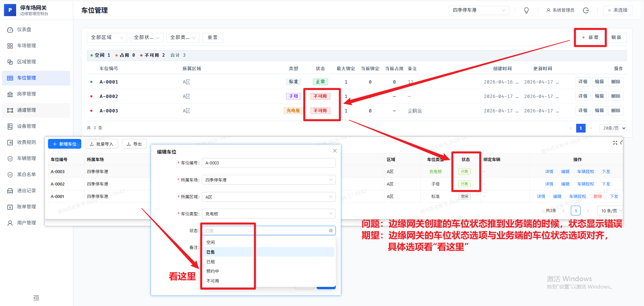Click the blue 新增车位 button

tap(64, 144)
